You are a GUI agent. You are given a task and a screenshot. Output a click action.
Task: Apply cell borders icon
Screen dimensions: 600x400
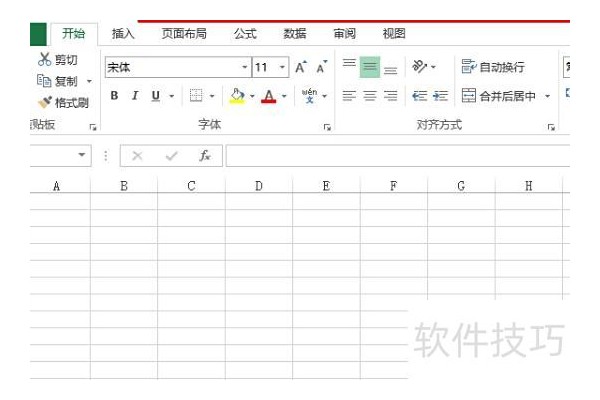point(196,95)
